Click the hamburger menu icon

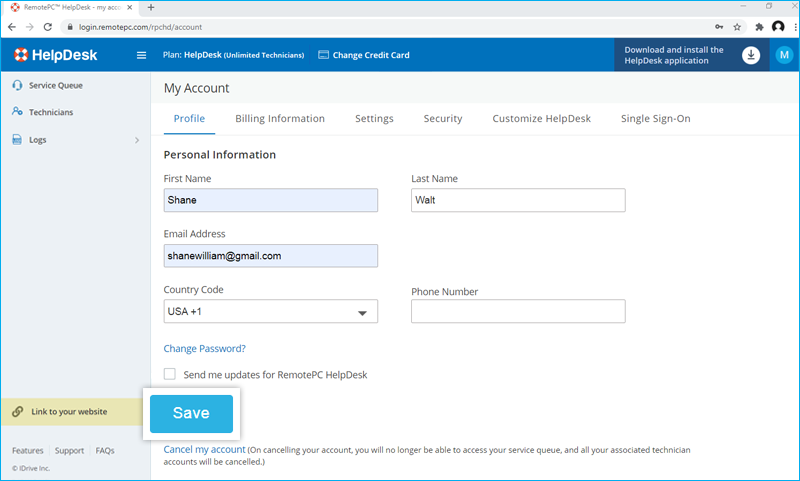[141, 55]
